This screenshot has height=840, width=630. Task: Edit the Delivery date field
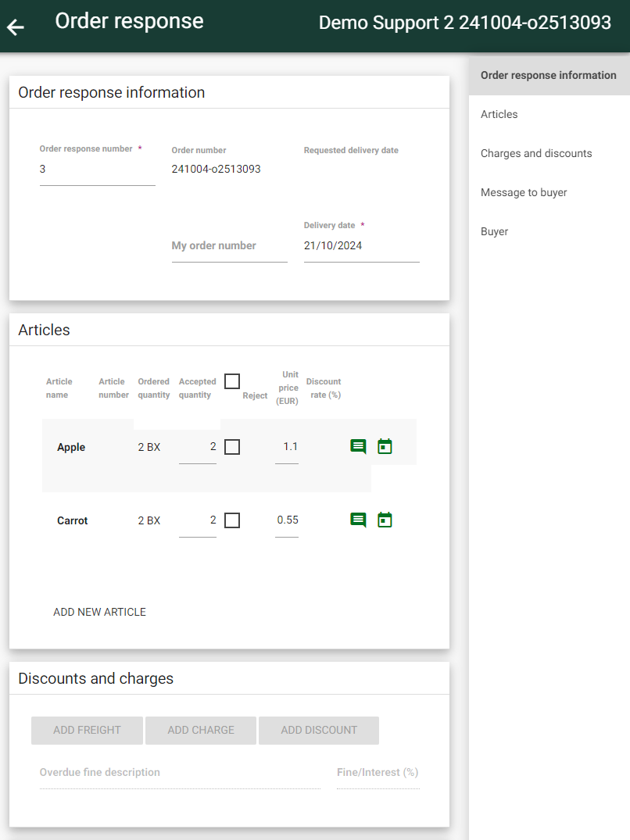tap(362, 246)
